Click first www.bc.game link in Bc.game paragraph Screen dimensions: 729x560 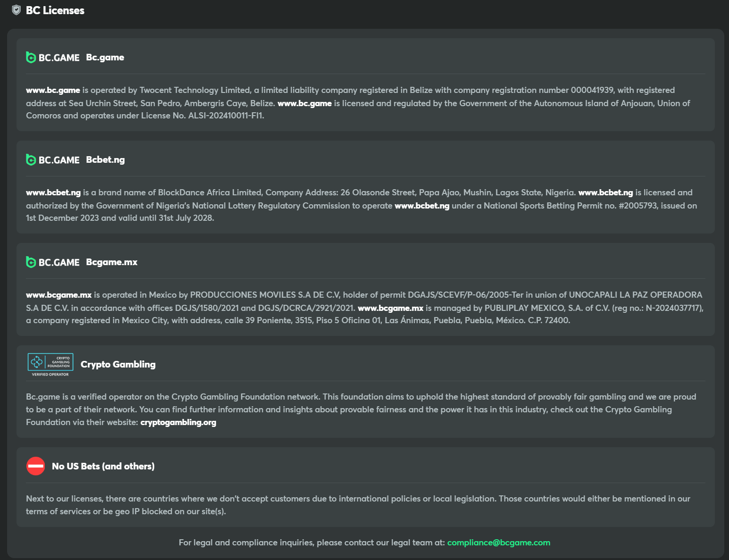pyautogui.click(x=53, y=90)
